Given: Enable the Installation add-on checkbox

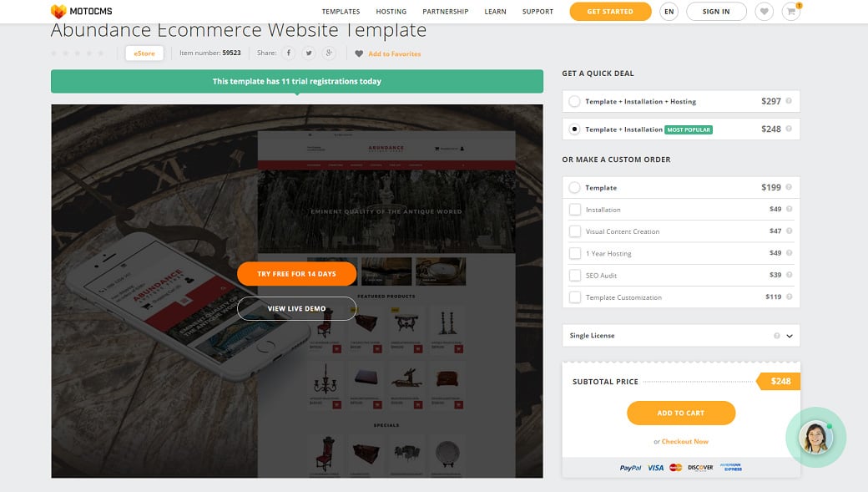Looking at the screenshot, I should click(x=575, y=210).
